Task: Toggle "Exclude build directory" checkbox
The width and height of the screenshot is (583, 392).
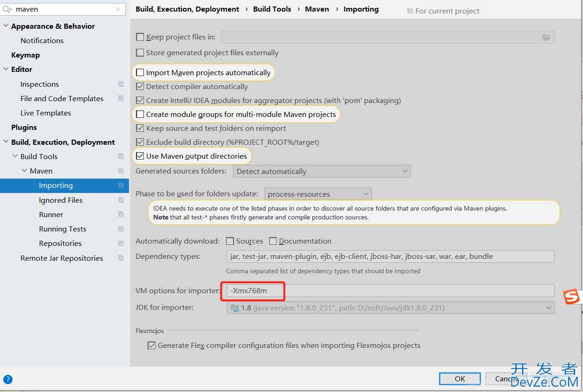Action: tap(140, 142)
